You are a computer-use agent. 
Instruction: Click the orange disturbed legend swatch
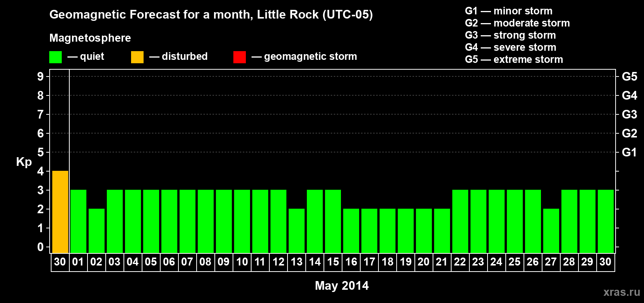[137, 57]
